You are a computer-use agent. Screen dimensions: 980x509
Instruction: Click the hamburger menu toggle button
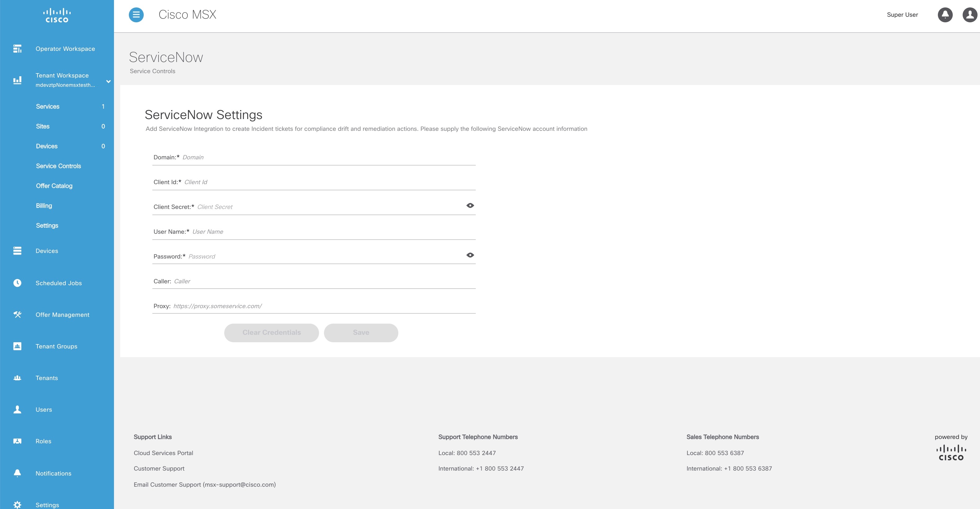tap(136, 15)
